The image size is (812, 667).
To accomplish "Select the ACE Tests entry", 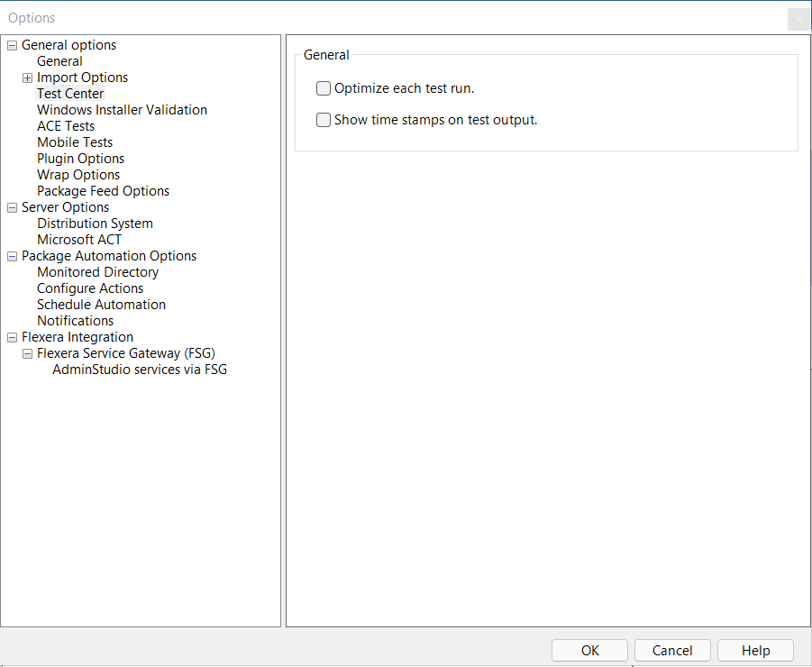I will click(65, 125).
